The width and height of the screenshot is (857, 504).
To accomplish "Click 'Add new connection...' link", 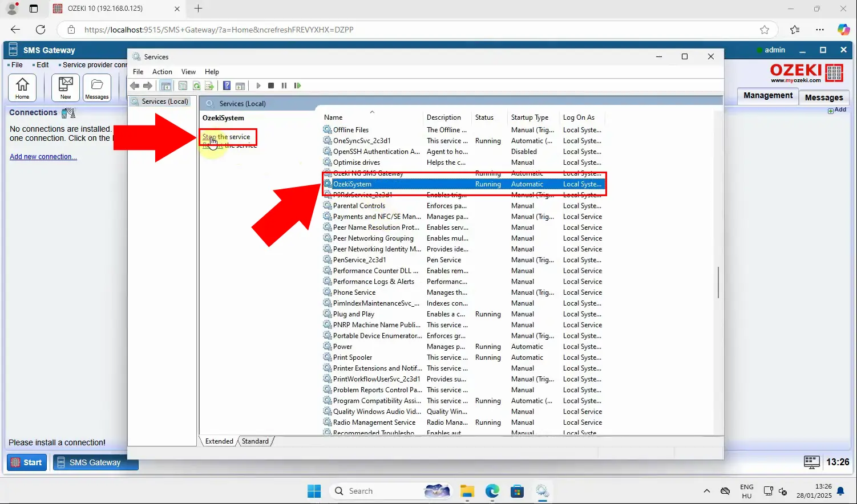I will (x=43, y=157).
